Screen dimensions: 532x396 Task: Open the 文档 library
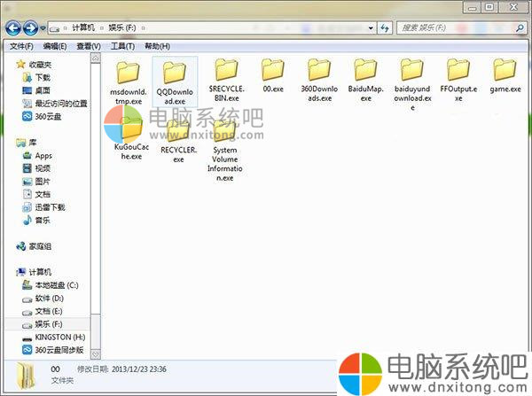[x=36, y=194]
